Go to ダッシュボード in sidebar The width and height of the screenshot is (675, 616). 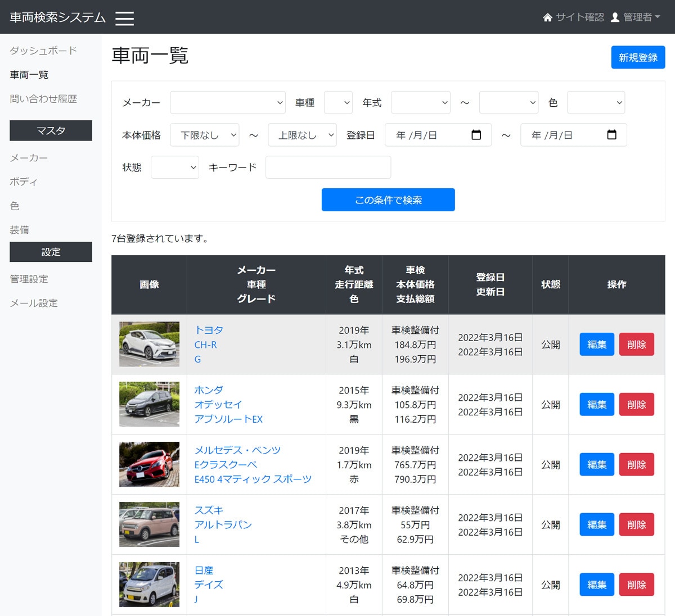[x=43, y=51]
